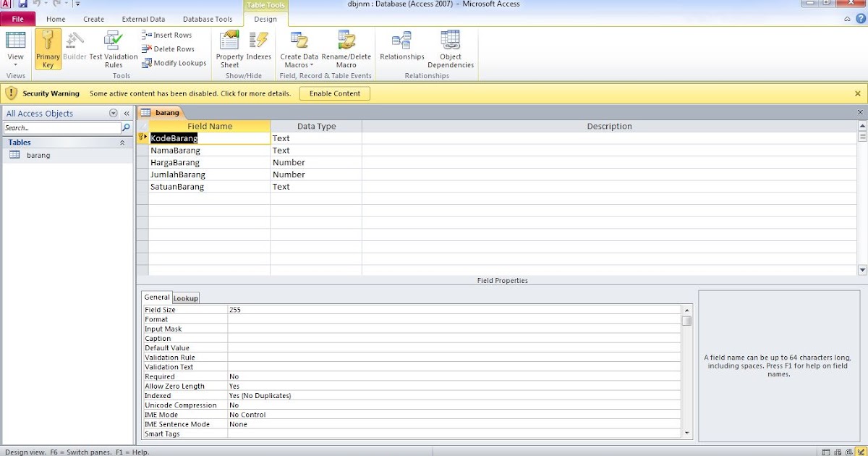The width and height of the screenshot is (868, 456).
Task: Click inside the navigation Search box
Action: pos(61,127)
